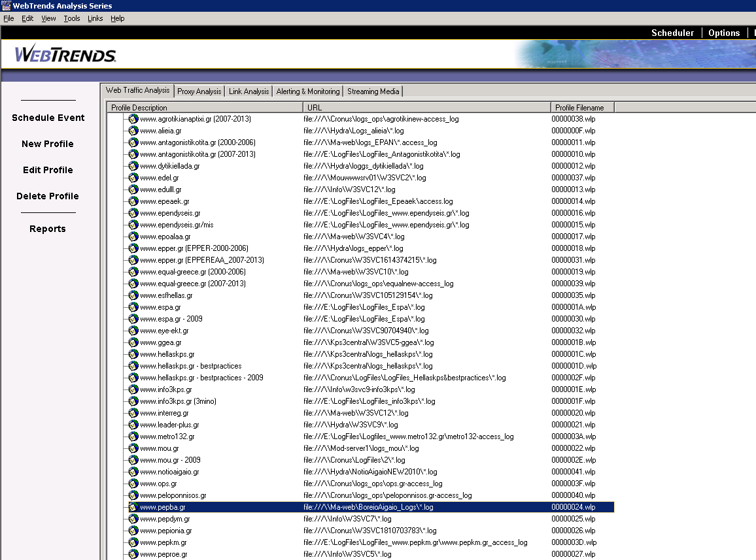
Task: Open the Help menu
Action: [117, 18]
